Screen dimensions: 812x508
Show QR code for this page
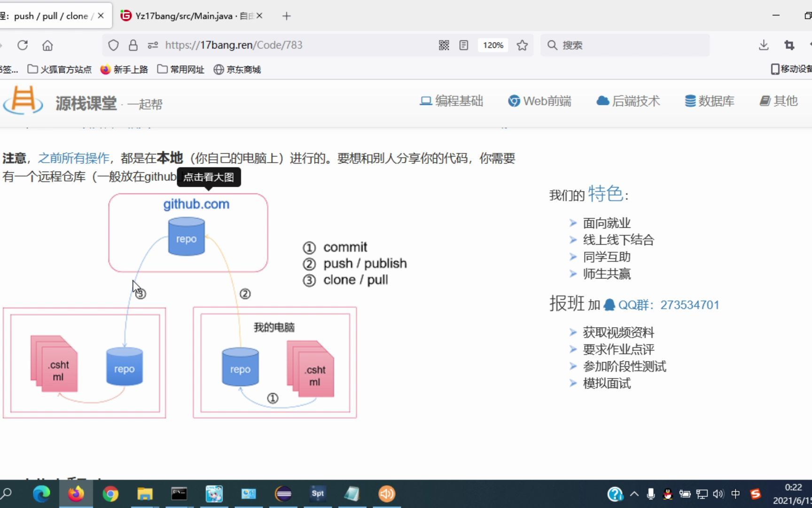(444, 45)
